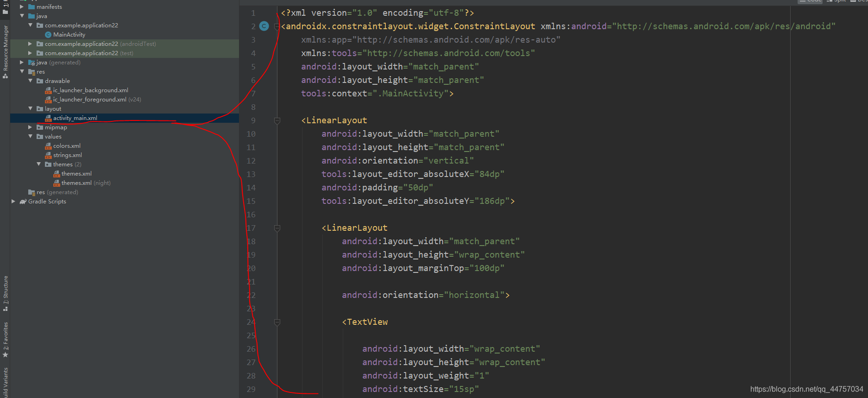This screenshot has height=398, width=868.
Task: Fold the outer LinearLayout at line 9
Action: point(277,120)
